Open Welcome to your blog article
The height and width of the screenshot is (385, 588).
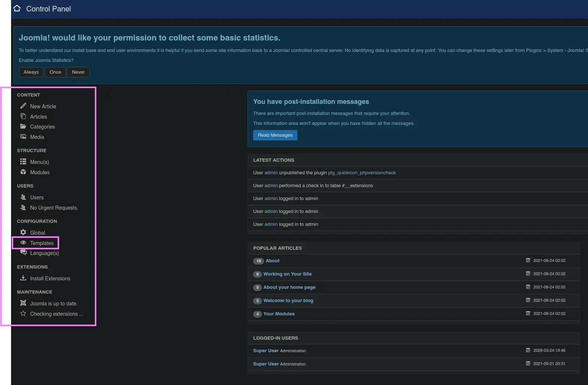[288, 301]
